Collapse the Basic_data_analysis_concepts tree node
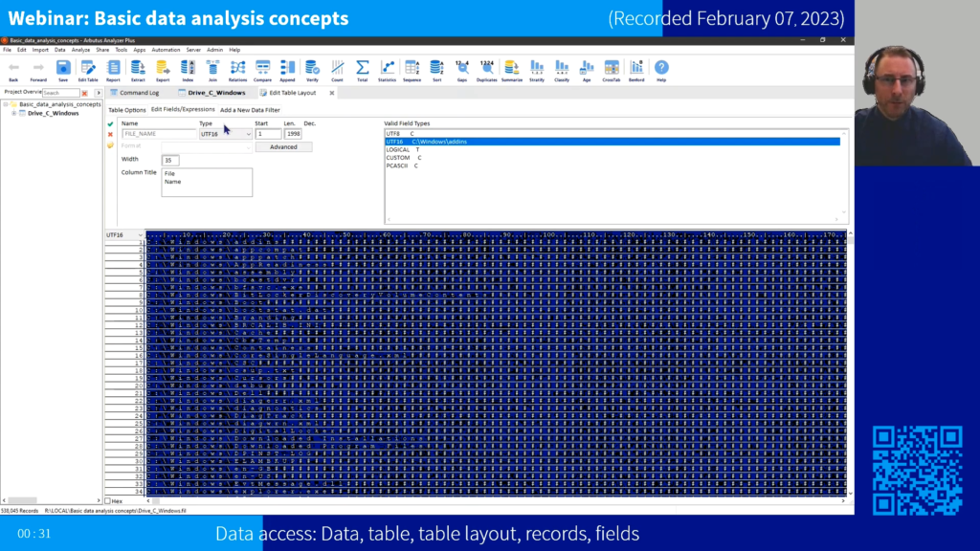 point(6,104)
